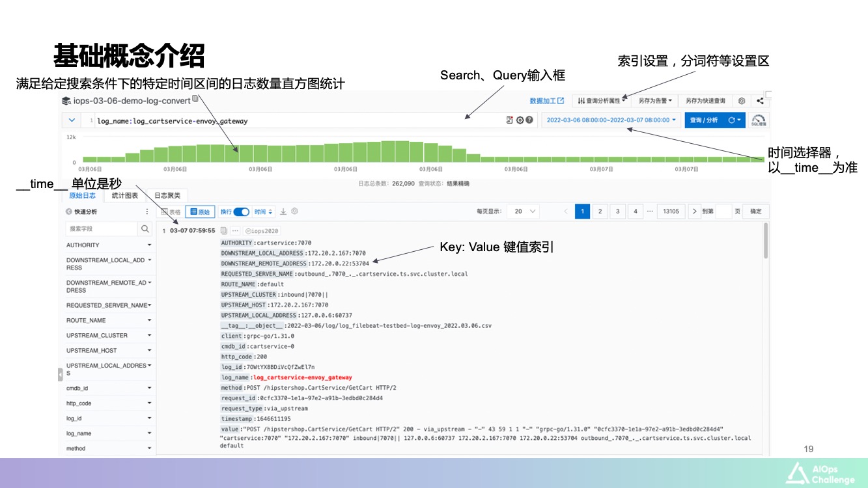Switch to the 统计图表 tab
868x488 pixels.
point(124,195)
